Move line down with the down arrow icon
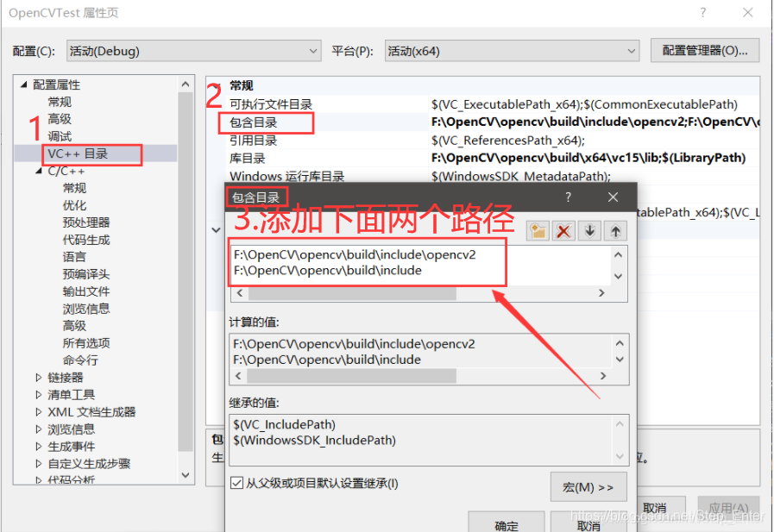The height and width of the screenshot is (532, 774). coord(589,231)
